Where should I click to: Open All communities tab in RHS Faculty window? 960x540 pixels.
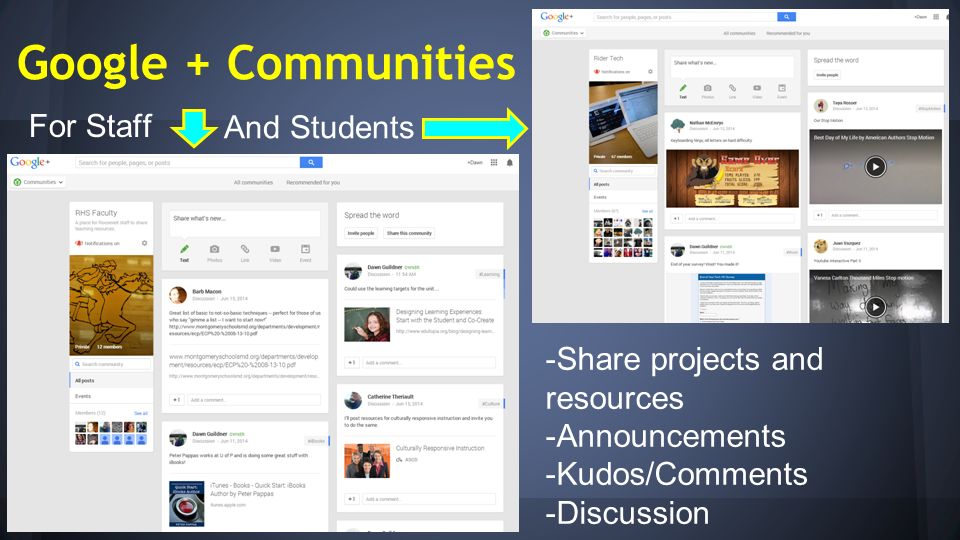[x=253, y=182]
